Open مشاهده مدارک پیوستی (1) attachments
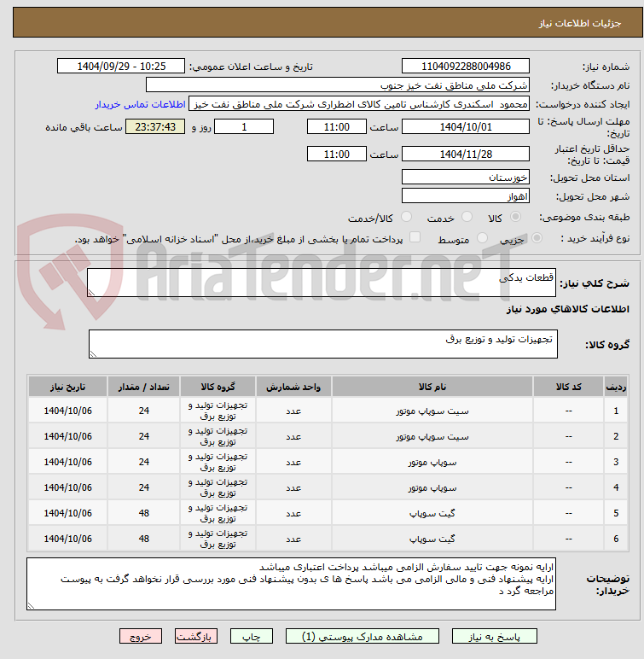Screen dimensions: 644x659 click(363, 636)
